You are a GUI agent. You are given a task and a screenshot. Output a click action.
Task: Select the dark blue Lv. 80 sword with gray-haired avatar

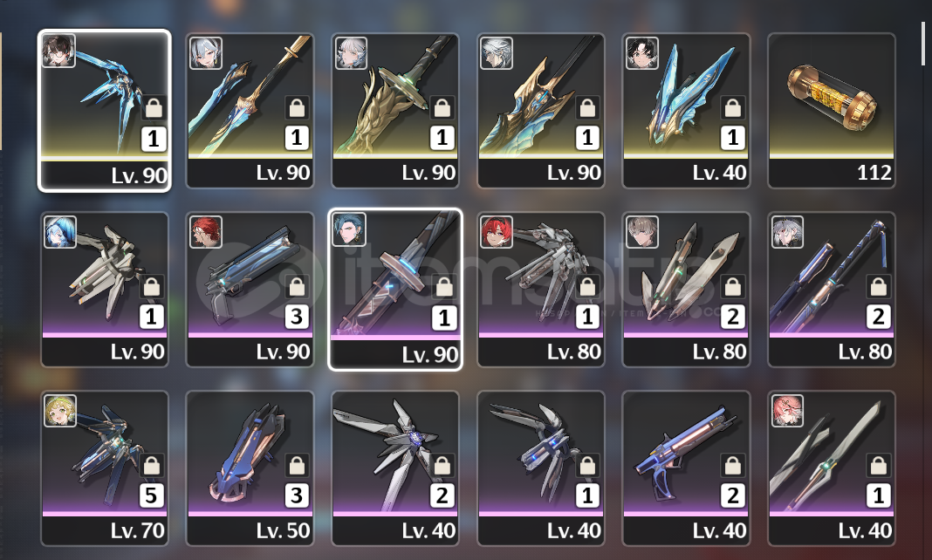832,290
